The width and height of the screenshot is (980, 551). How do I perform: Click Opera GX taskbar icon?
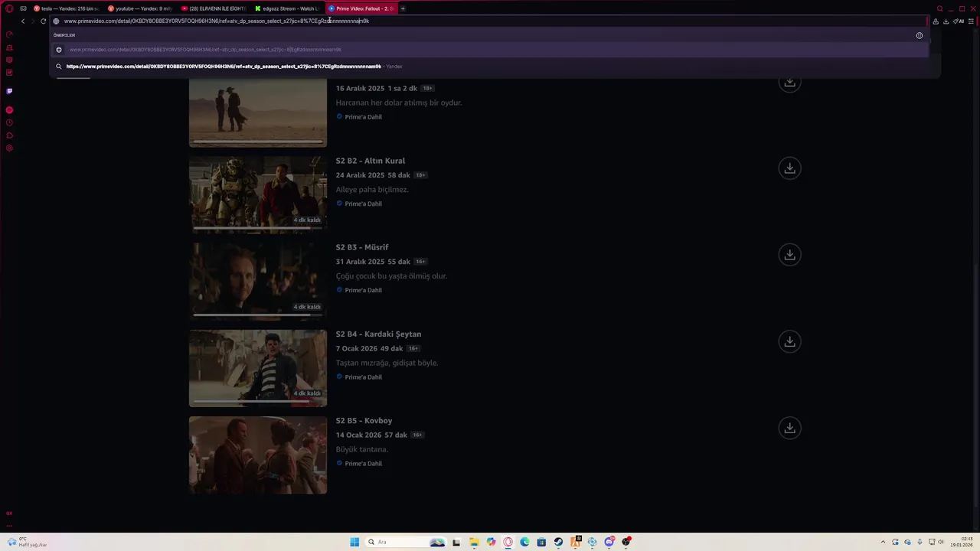click(508, 542)
